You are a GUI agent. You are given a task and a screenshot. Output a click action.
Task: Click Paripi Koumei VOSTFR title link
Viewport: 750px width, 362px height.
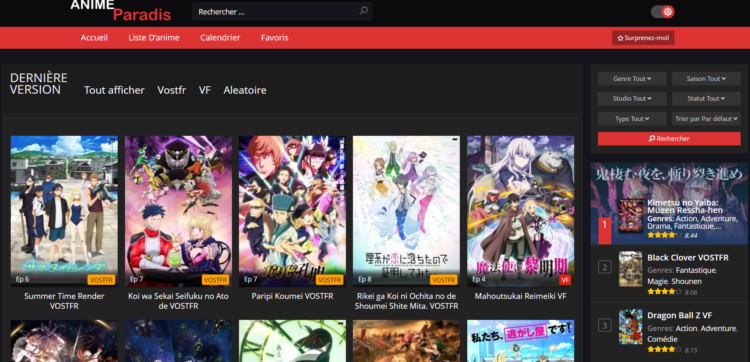(x=292, y=296)
